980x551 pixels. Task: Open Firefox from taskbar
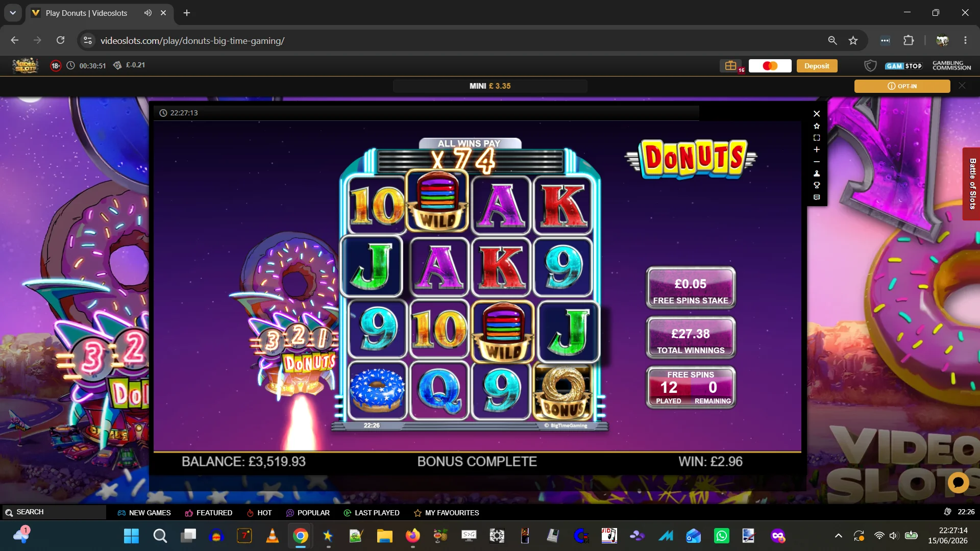pos(412,536)
